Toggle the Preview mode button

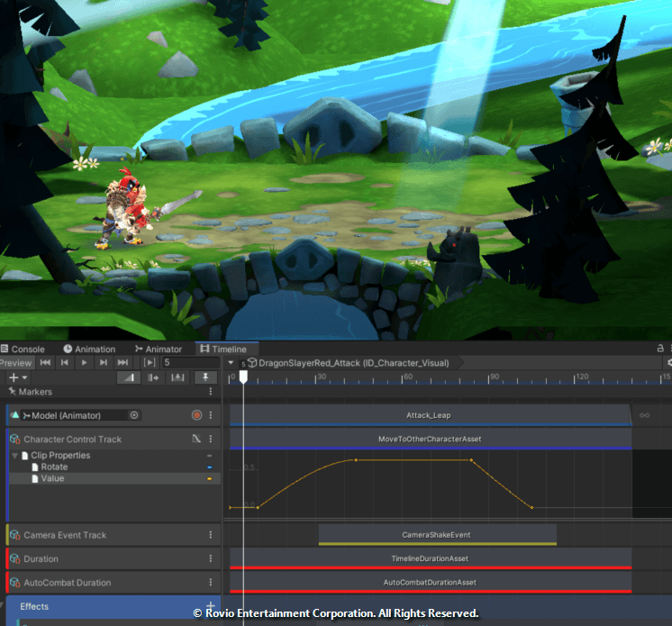[15, 362]
